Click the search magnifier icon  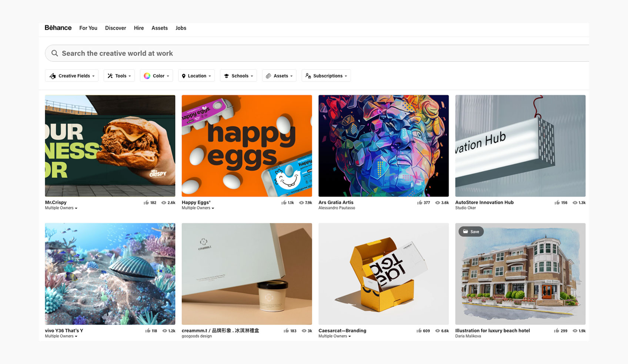click(x=54, y=53)
